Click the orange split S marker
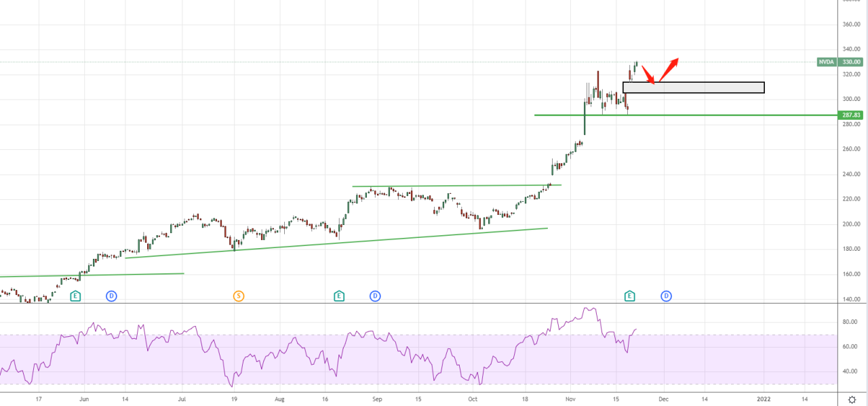Viewport: 868px width, 406px height. 239,296
